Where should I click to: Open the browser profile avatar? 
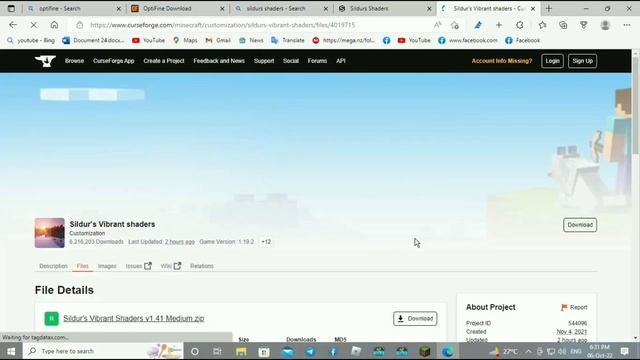(x=605, y=25)
